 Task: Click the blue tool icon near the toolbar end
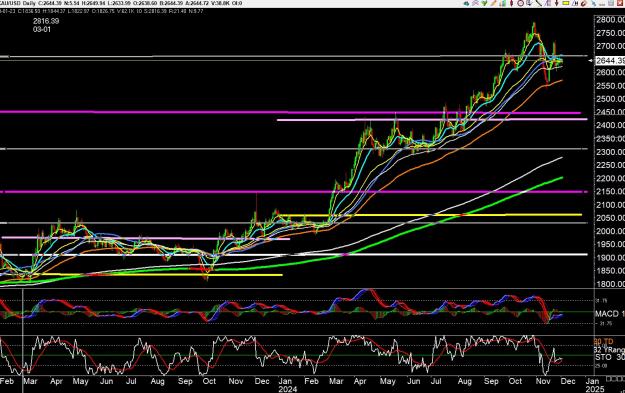click(594, 3)
